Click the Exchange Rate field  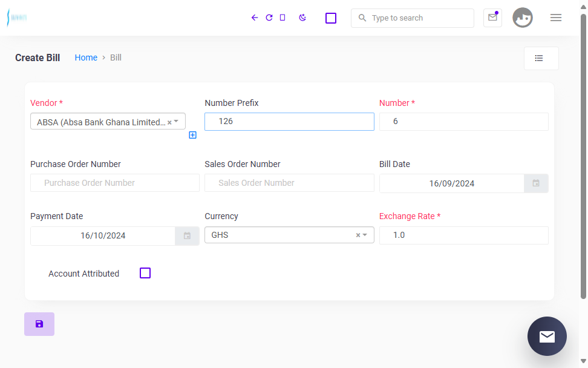pyautogui.click(x=464, y=235)
